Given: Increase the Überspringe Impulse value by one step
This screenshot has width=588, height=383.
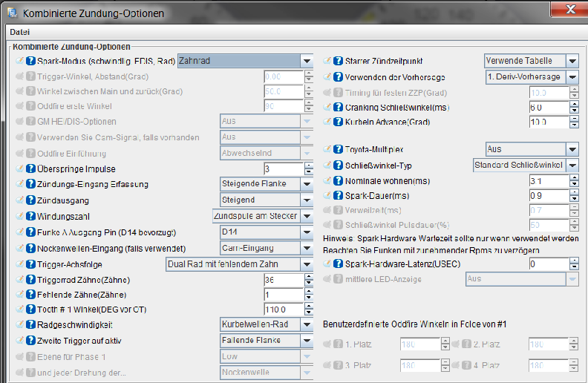Looking at the screenshot, I should (x=307, y=166).
